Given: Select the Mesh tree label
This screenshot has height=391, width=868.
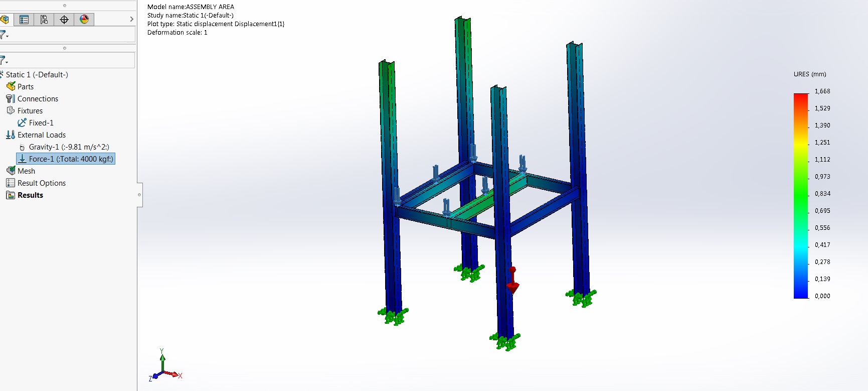Looking at the screenshot, I should (x=26, y=171).
